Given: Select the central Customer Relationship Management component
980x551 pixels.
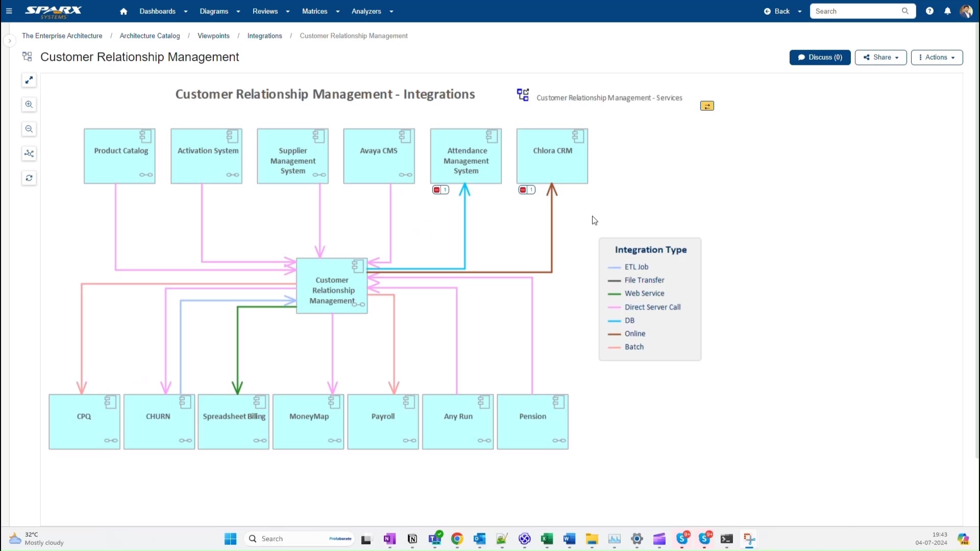Looking at the screenshot, I should (332, 286).
